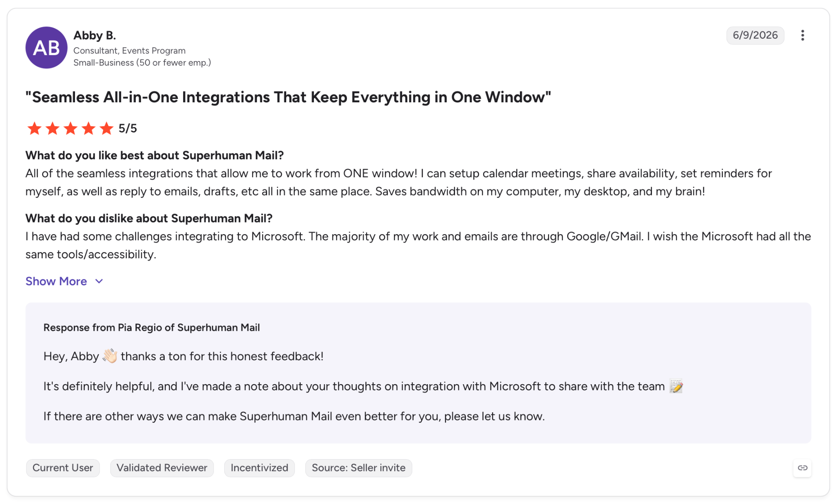Click the review title about Seamless Integrations

coord(288,97)
